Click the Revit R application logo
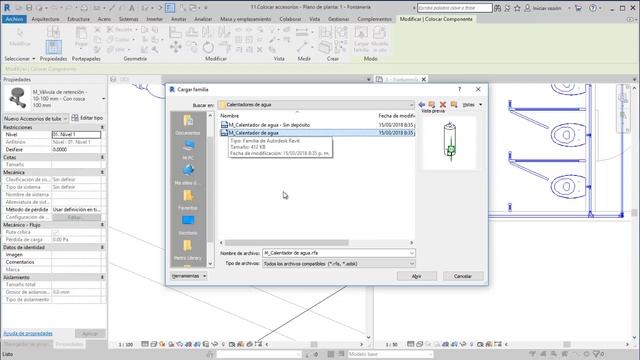Screen dimensions: 640x360 (x=7, y=7)
